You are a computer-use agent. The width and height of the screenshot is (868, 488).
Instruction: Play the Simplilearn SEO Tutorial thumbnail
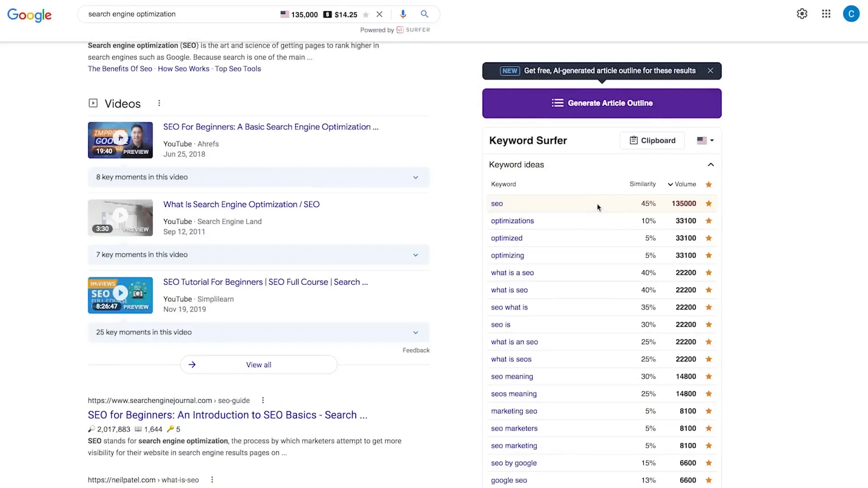pyautogui.click(x=120, y=296)
